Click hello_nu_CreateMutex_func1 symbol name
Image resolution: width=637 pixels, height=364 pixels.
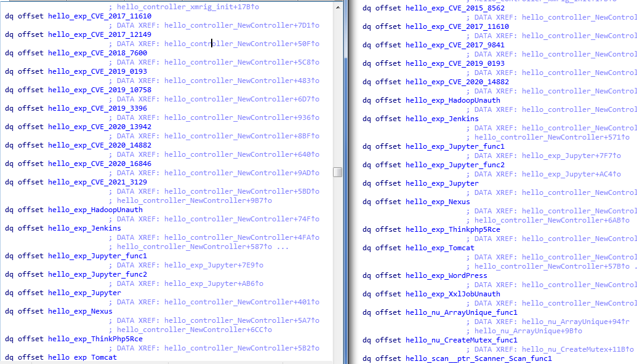(x=462, y=340)
